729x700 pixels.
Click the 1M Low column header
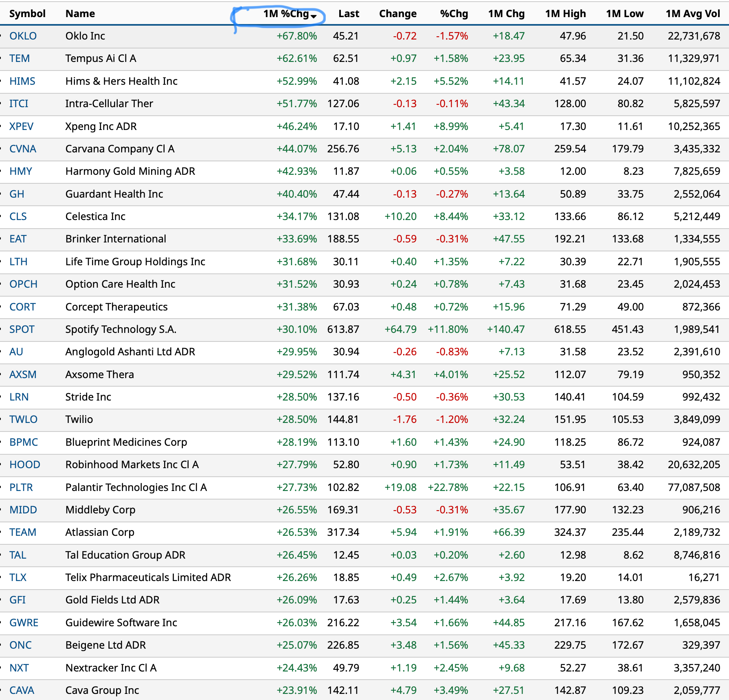624,14
